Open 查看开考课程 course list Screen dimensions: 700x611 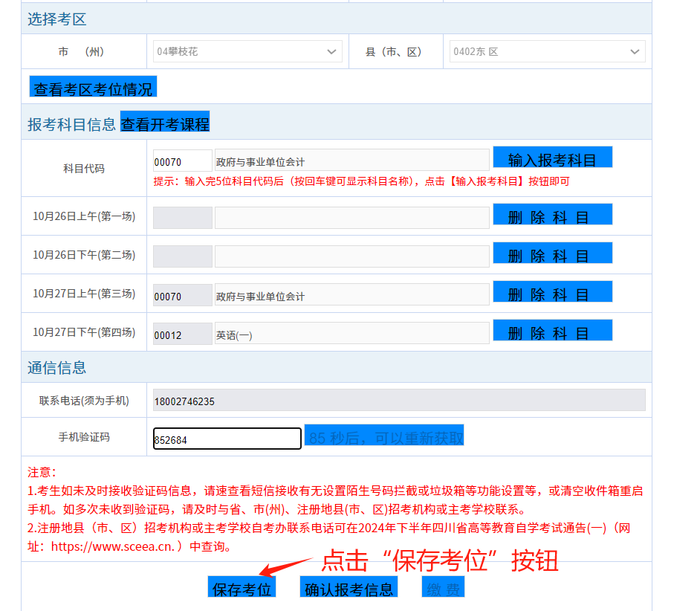[165, 122]
